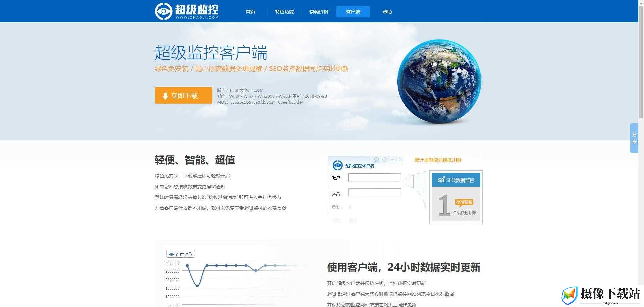This screenshot has width=644, height=307.
Task: Click the gear settings icon in client window
Action: (385, 160)
